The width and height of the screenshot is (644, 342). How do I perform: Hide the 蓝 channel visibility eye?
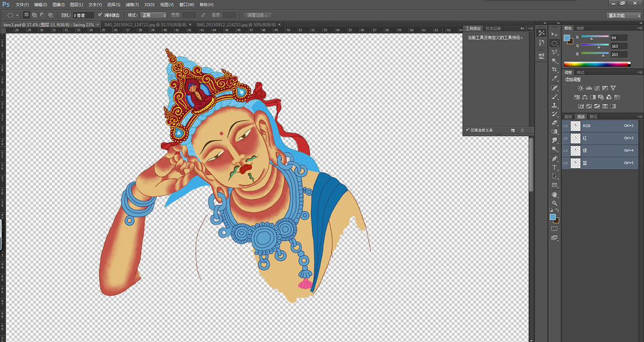click(566, 162)
